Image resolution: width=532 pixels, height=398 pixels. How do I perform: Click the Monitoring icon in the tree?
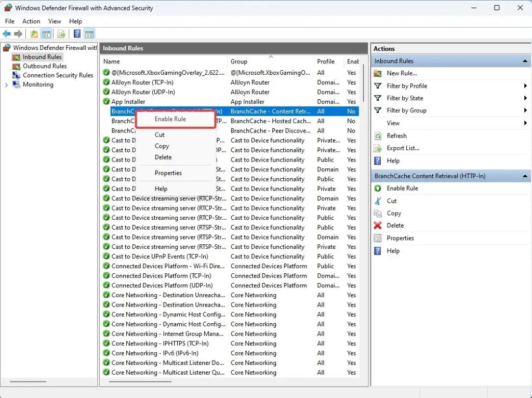[x=16, y=84]
